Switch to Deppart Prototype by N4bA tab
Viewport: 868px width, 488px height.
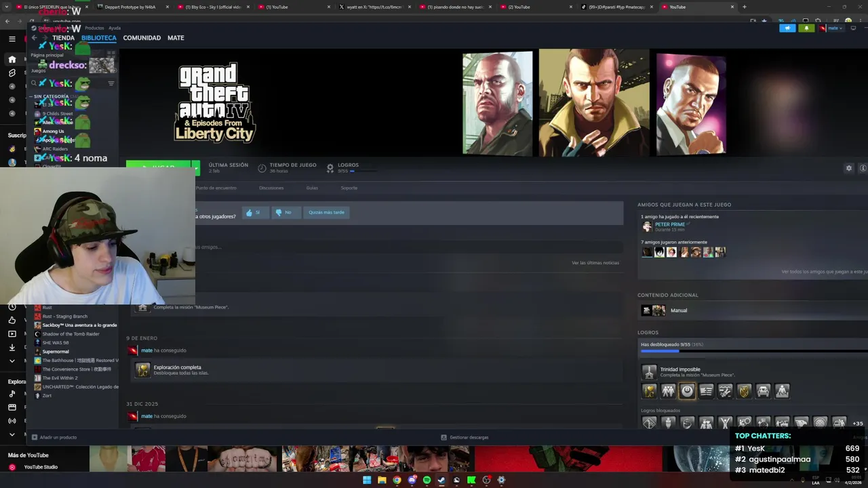coord(130,7)
